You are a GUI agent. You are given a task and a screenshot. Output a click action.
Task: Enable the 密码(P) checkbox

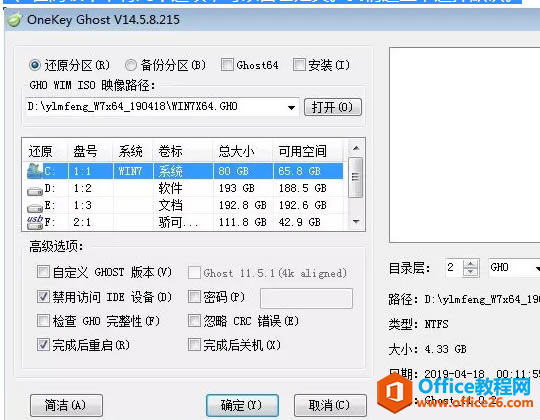pyautogui.click(x=194, y=296)
